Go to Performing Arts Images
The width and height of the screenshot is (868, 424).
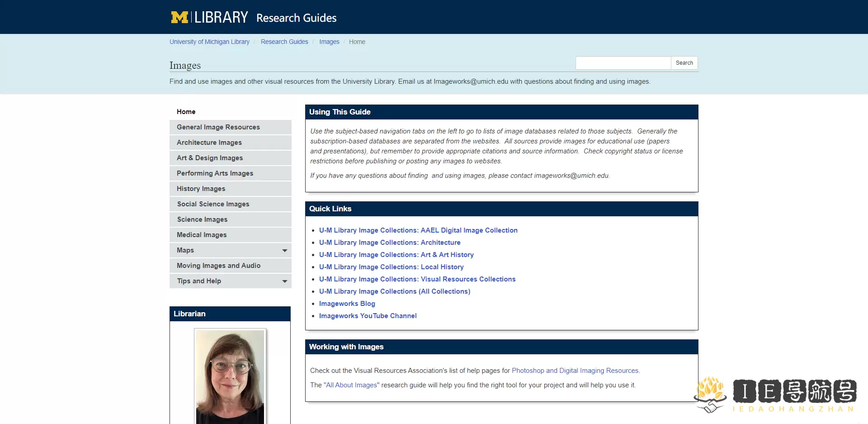231,173
